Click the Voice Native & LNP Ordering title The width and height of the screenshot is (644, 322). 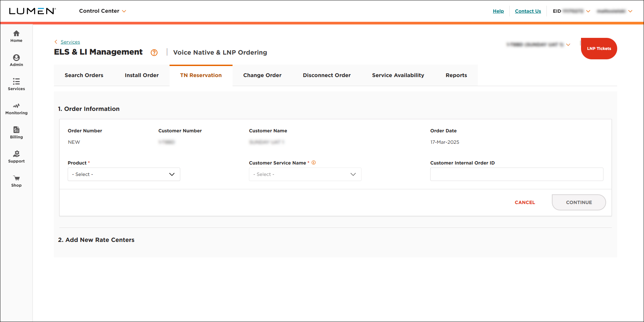[x=220, y=53]
